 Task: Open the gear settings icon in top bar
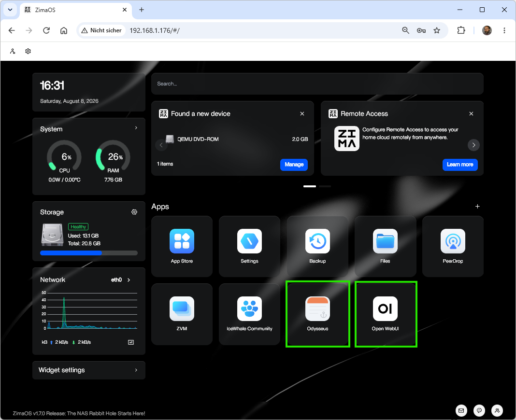click(28, 51)
